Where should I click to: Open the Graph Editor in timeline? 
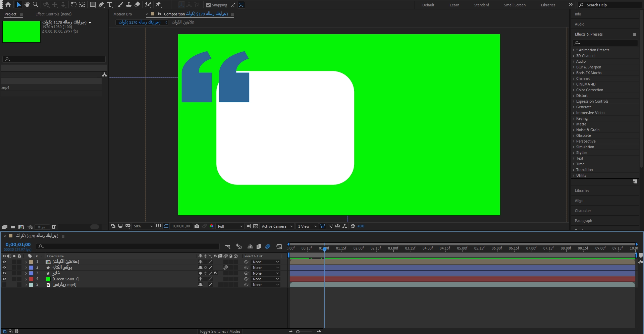(x=279, y=246)
